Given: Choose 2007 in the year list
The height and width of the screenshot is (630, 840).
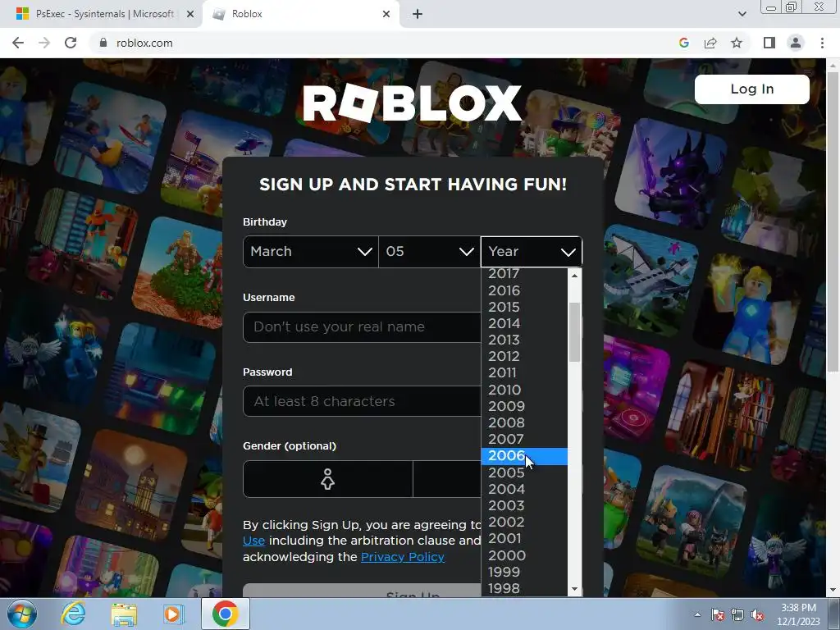Looking at the screenshot, I should [x=524, y=440].
